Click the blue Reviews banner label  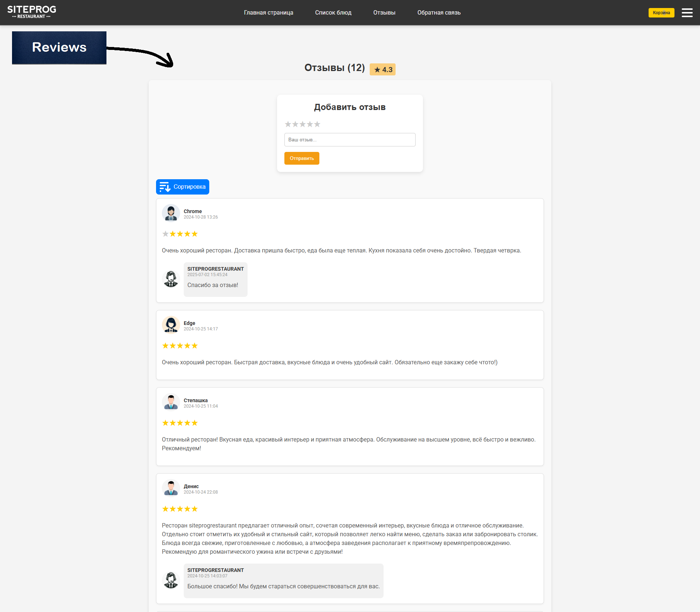59,48
